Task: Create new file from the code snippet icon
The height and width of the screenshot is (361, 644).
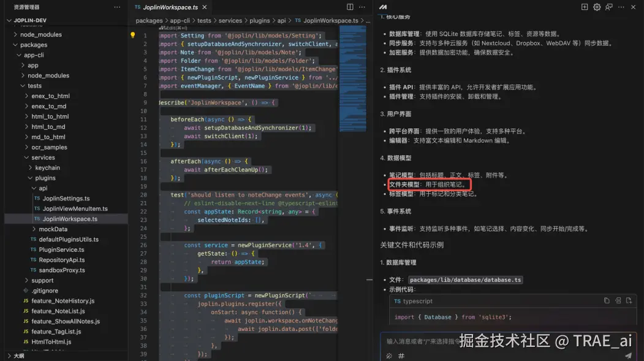Action: coord(629,301)
